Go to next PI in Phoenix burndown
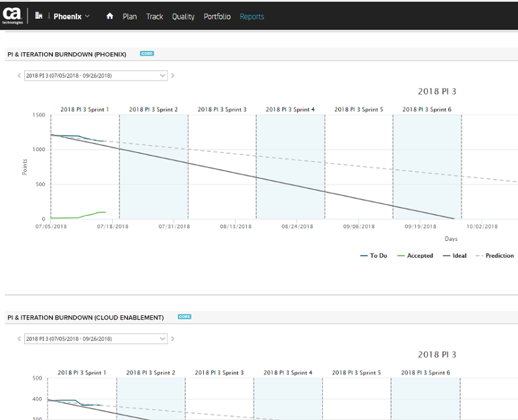 pos(172,76)
